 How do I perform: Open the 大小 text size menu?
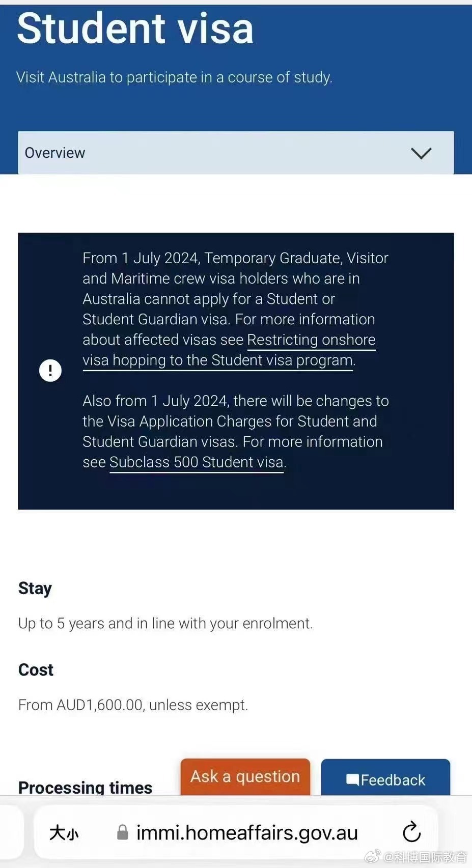pos(64,833)
